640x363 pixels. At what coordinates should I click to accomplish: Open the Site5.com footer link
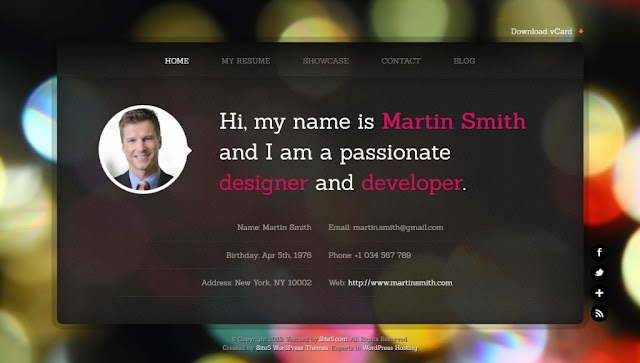click(x=333, y=339)
